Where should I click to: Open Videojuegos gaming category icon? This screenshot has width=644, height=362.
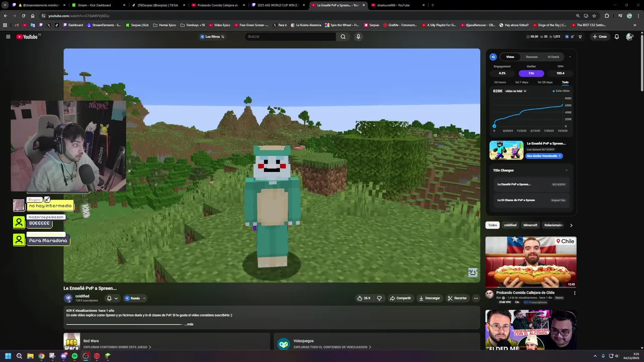284,344
